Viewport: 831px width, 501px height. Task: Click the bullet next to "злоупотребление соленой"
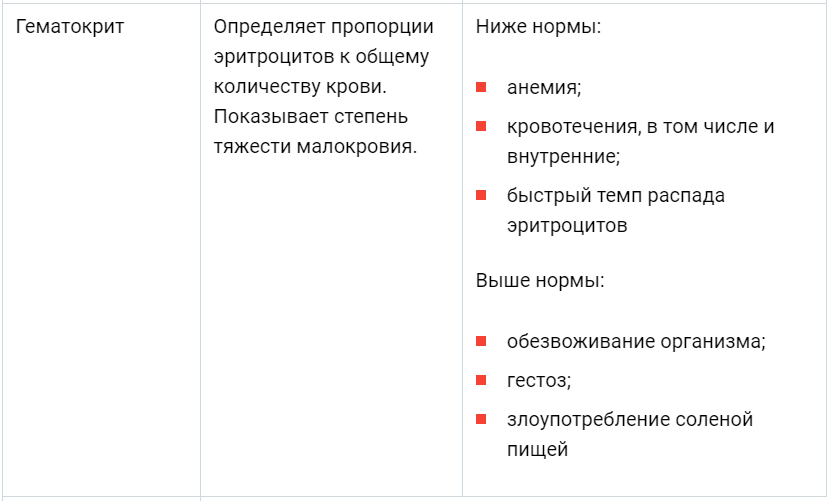click(481, 419)
